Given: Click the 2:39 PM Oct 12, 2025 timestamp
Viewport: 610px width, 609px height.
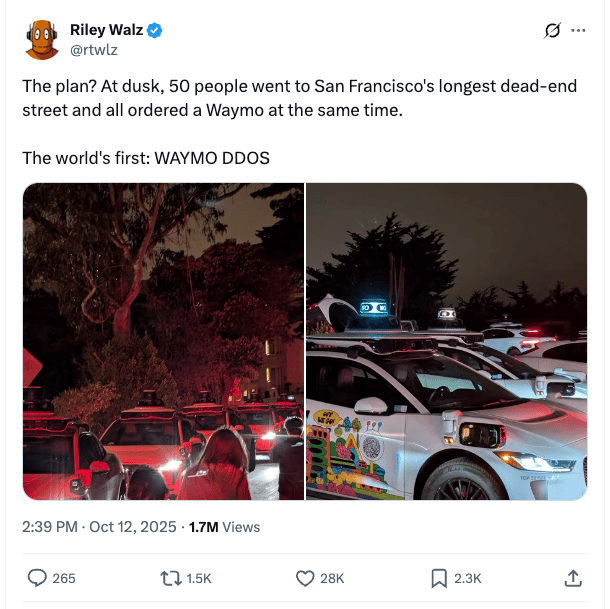Looking at the screenshot, I should 99,527.
